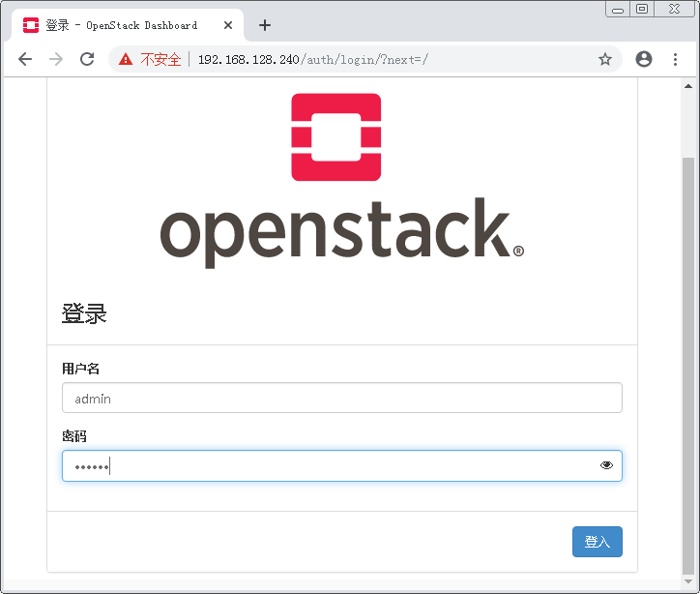The width and height of the screenshot is (700, 594).
Task: Open a new browser tab
Action: [265, 25]
